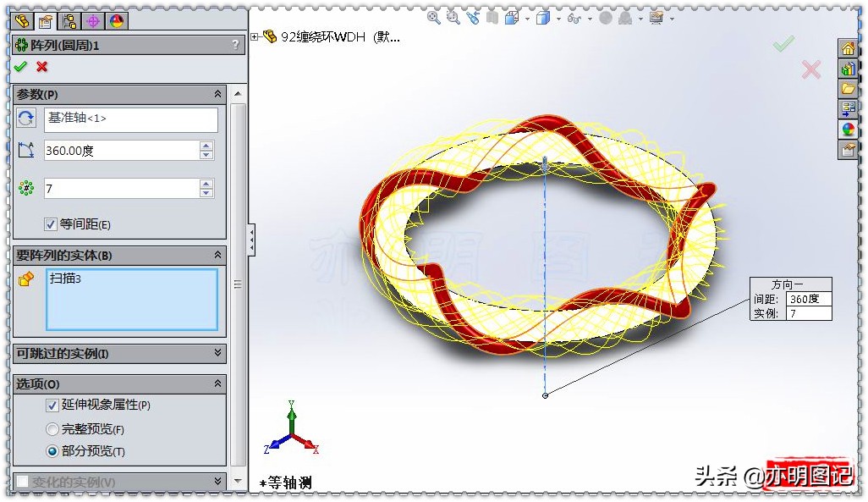Collapse the 参数(P) section
The width and height of the screenshot is (868, 502).
click(218, 94)
